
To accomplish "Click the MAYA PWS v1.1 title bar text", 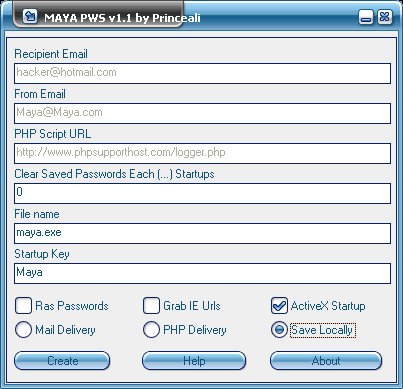I will [122, 18].
